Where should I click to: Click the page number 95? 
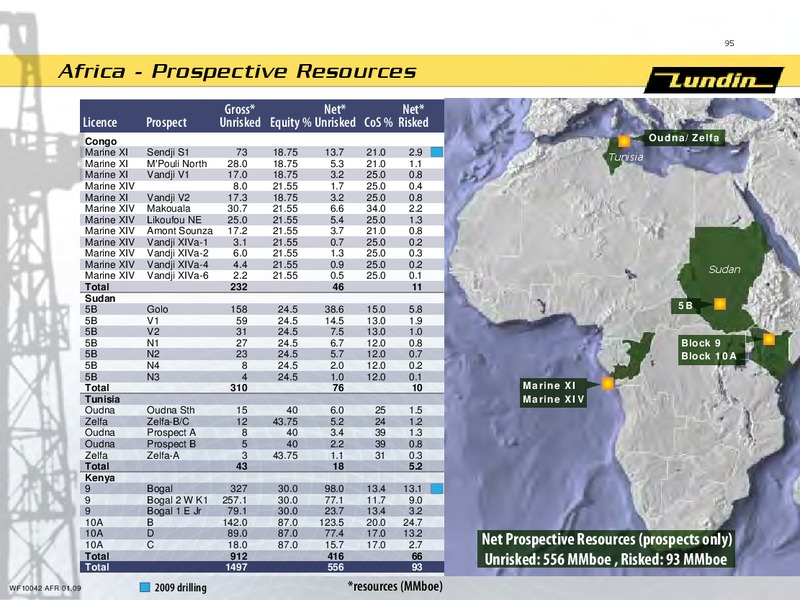click(729, 43)
